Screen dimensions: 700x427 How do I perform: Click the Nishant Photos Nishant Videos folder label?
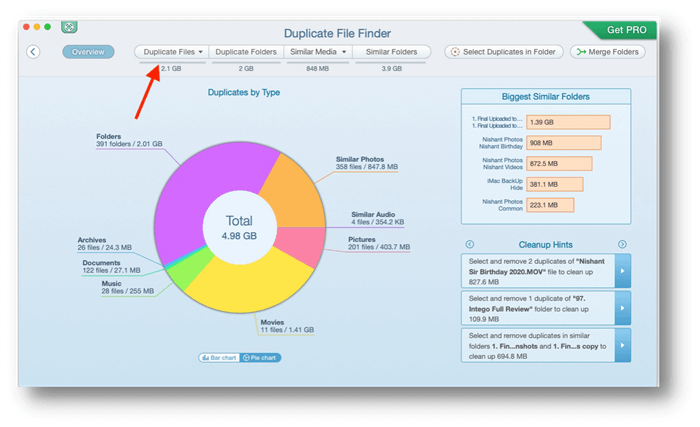(502, 163)
